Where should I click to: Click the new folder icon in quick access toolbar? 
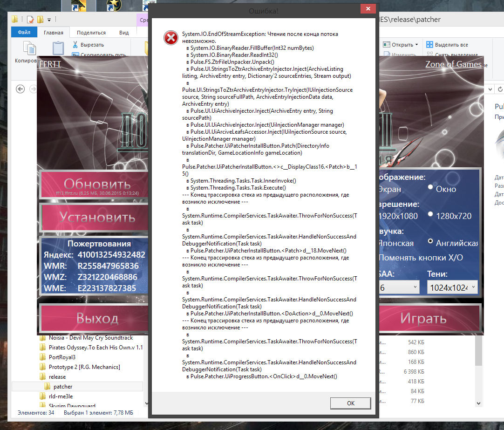pyautogui.click(x=41, y=20)
